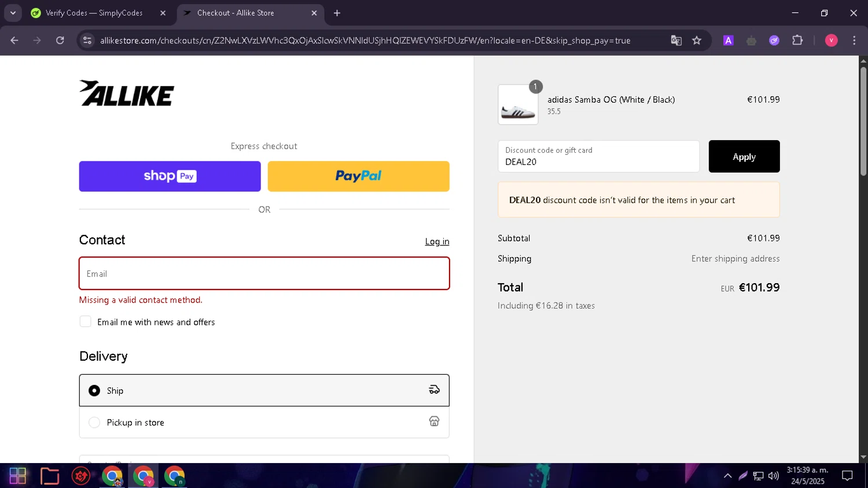This screenshot has height=488, width=868.
Task: Open the network tray icon
Action: coord(758,476)
